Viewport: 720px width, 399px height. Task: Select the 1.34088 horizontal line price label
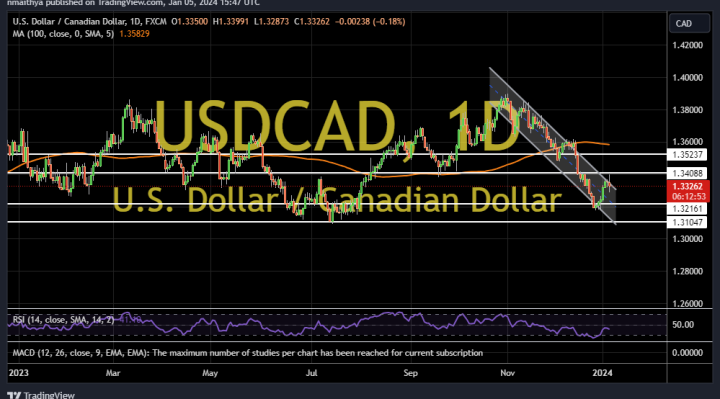[687, 173]
